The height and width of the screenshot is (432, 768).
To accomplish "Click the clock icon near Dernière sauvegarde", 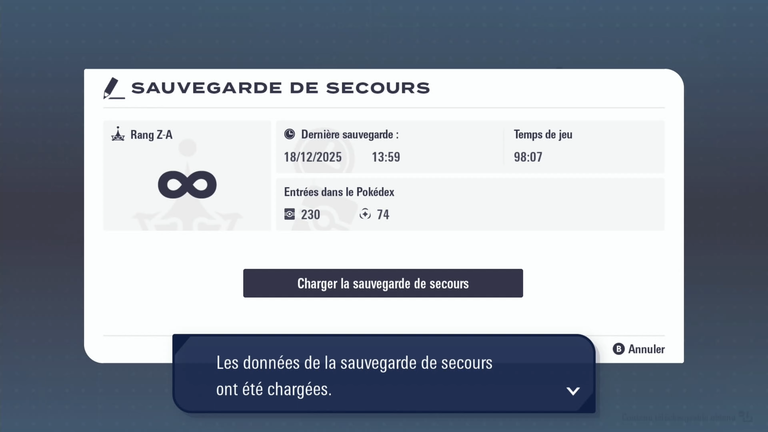I will pyautogui.click(x=290, y=134).
